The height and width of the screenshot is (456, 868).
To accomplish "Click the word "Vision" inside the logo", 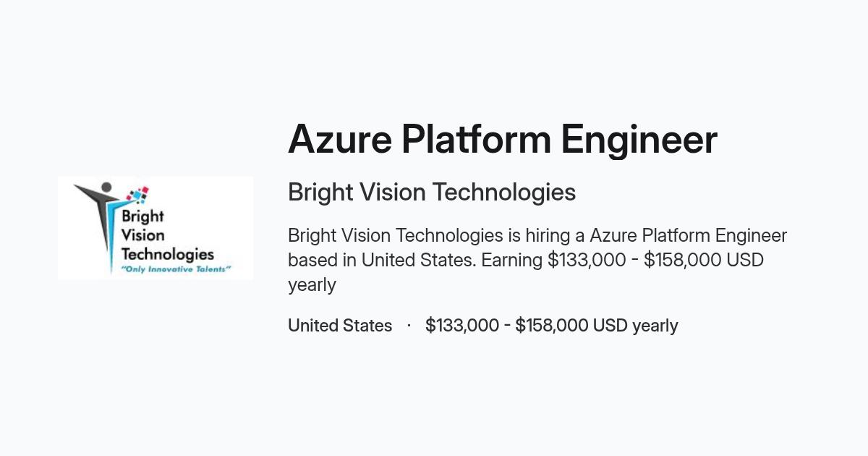I will click(142, 235).
